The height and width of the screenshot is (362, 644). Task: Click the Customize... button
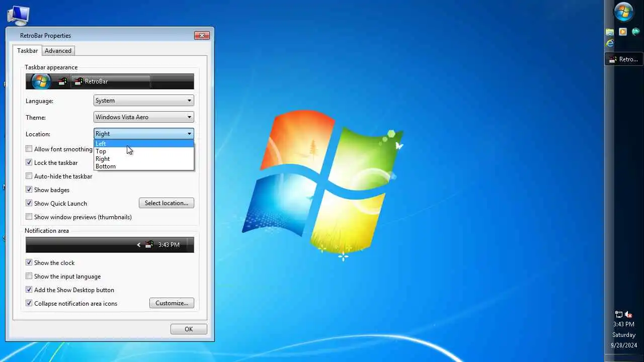[x=172, y=303]
